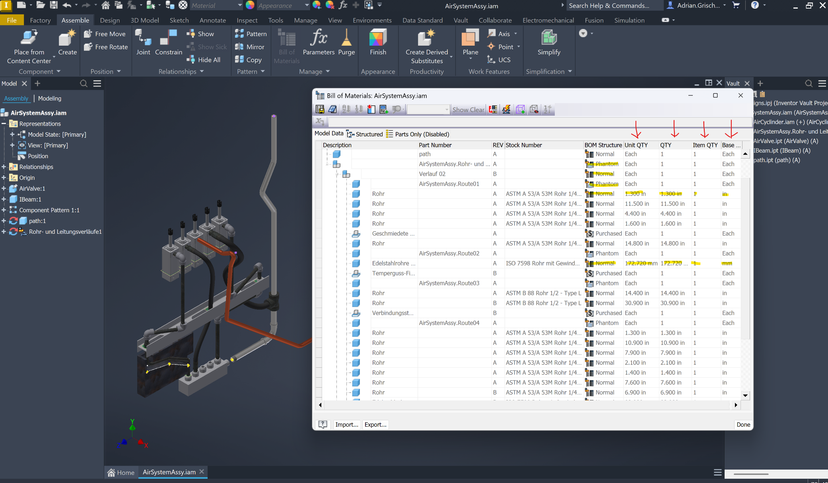Select the Simplify tool

click(x=549, y=42)
